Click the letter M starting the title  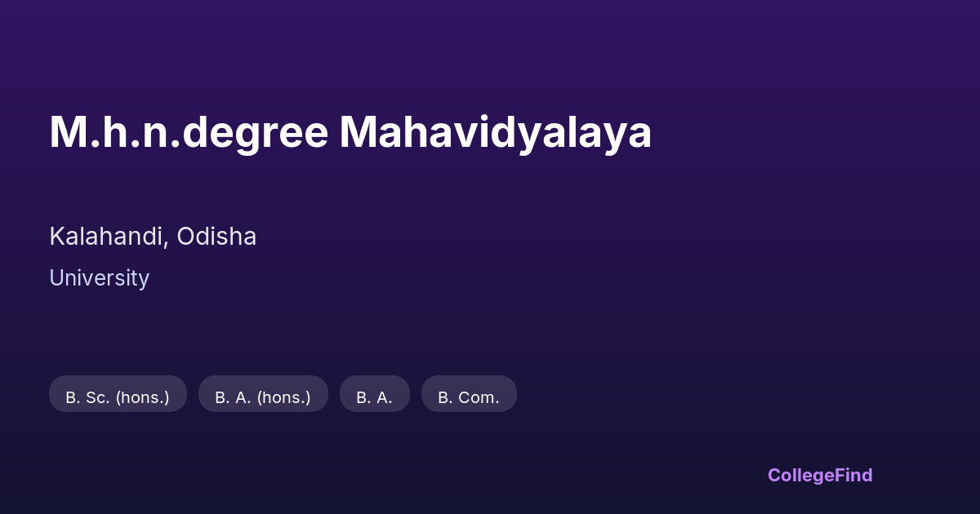pyautogui.click(x=67, y=133)
